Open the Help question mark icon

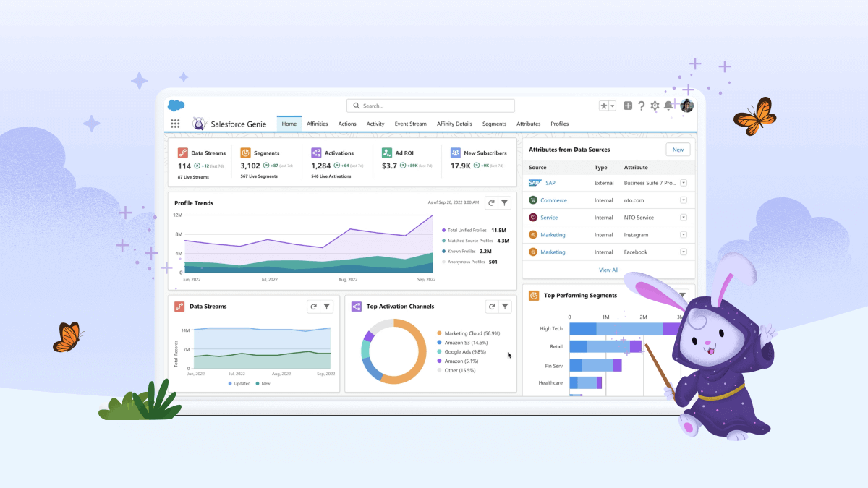pos(641,106)
